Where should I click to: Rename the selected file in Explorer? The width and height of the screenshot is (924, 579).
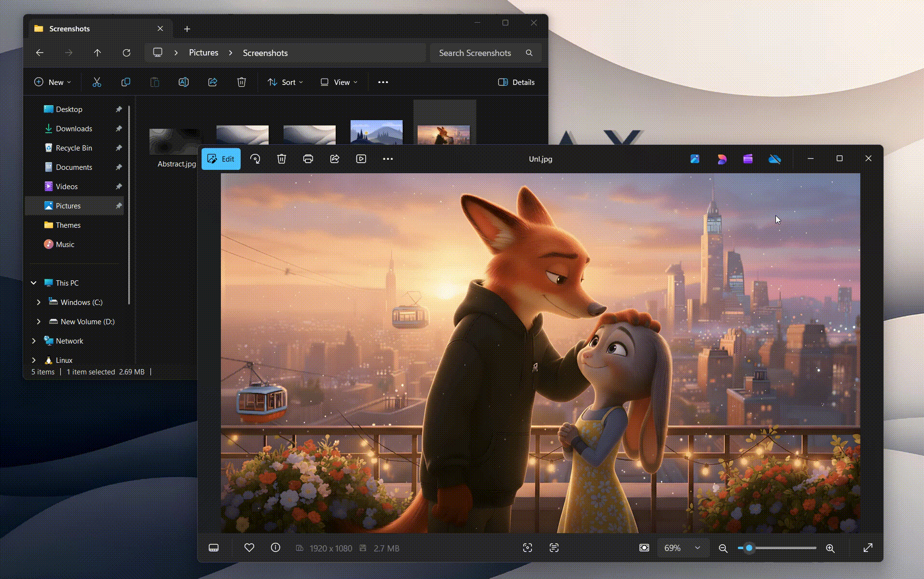tap(184, 82)
